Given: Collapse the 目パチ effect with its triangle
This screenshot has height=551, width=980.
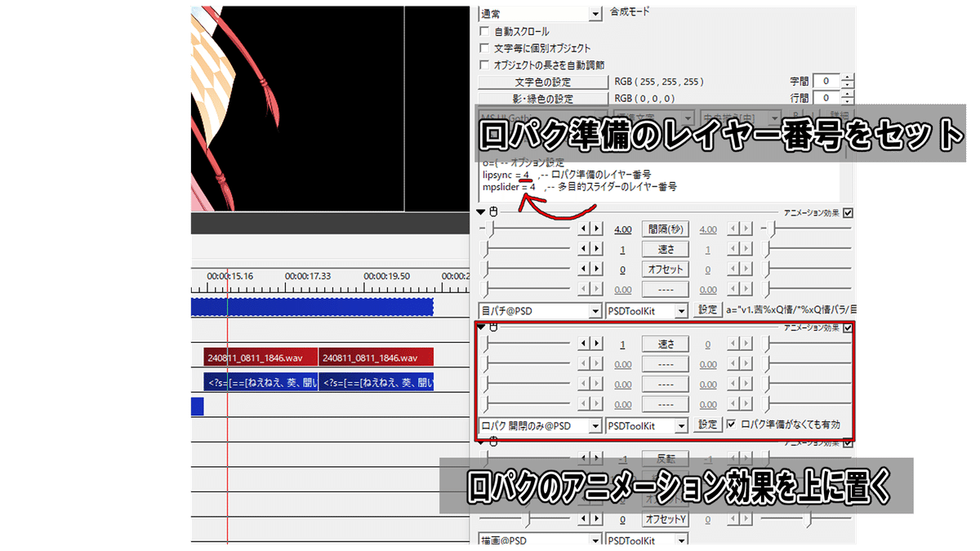Looking at the screenshot, I should [x=481, y=211].
